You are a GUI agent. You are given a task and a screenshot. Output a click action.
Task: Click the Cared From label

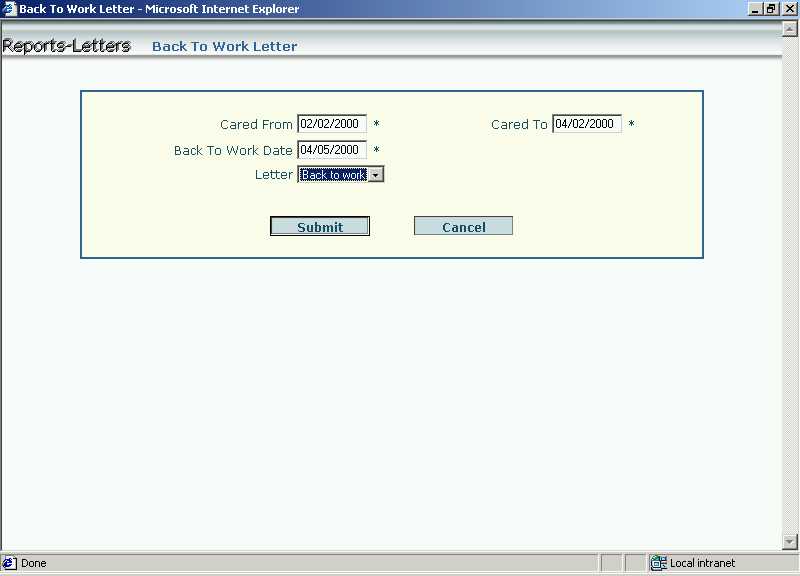pyautogui.click(x=256, y=124)
